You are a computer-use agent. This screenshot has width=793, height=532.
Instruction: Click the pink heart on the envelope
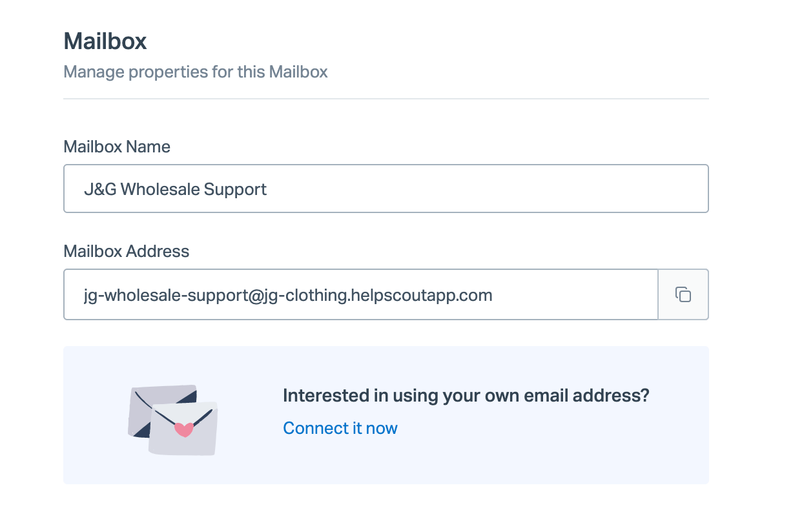(x=184, y=429)
